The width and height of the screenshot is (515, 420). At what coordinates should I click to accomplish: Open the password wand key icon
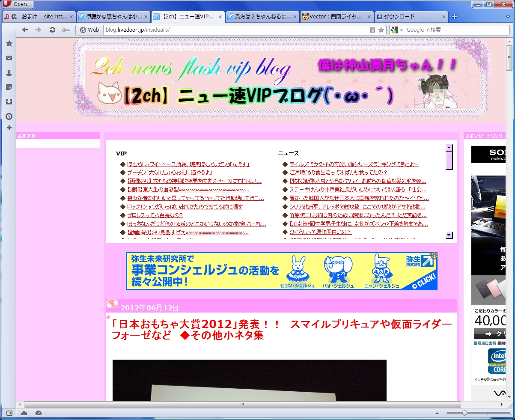coord(65,30)
